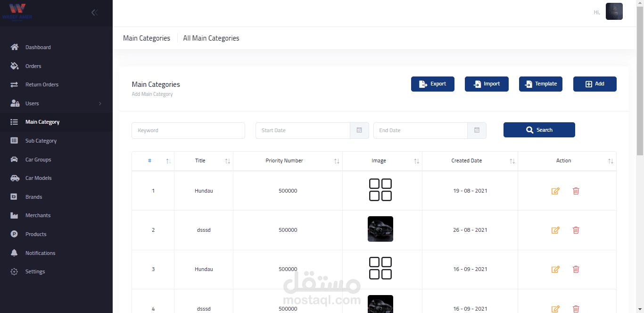This screenshot has height=313, width=644.
Task: Click the Car Models icon
Action: pyautogui.click(x=15, y=178)
